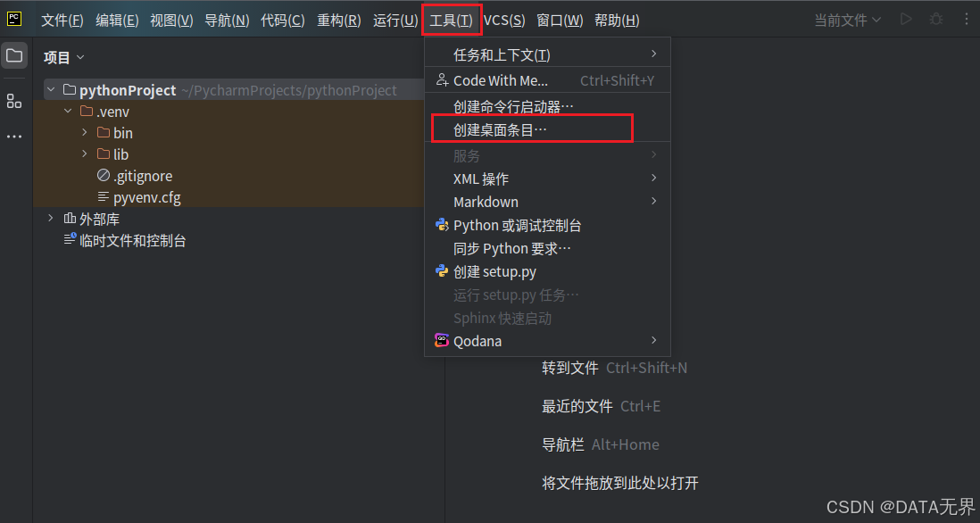Viewport: 980px width, 523px height.
Task: Click the 临时文件和控制台 scratches icon
Action: point(70,239)
